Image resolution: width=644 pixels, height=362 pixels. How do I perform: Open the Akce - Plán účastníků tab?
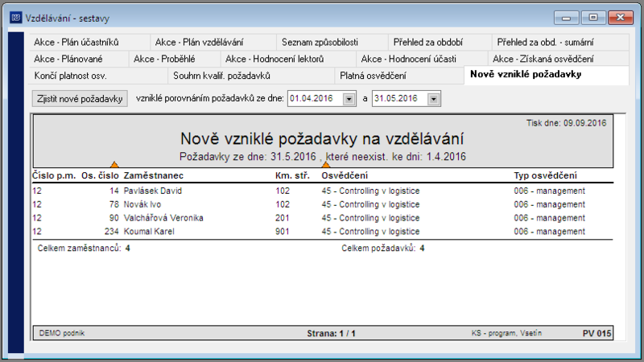coord(89,43)
